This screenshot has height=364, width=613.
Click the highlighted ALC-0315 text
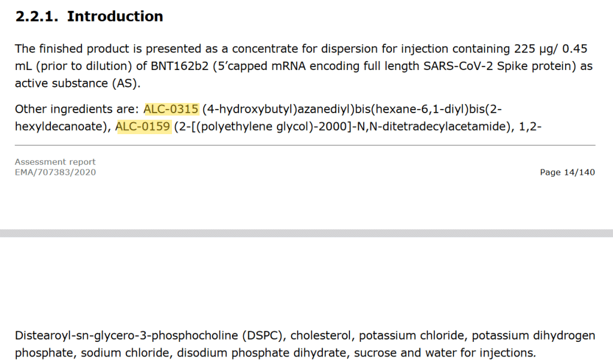coord(171,109)
